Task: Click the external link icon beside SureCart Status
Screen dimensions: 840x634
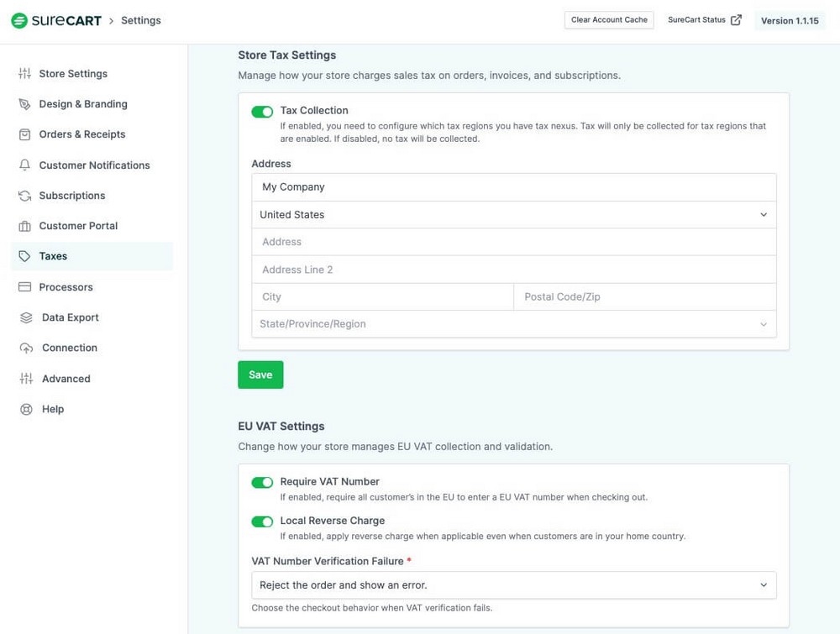Action: pos(737,20)
